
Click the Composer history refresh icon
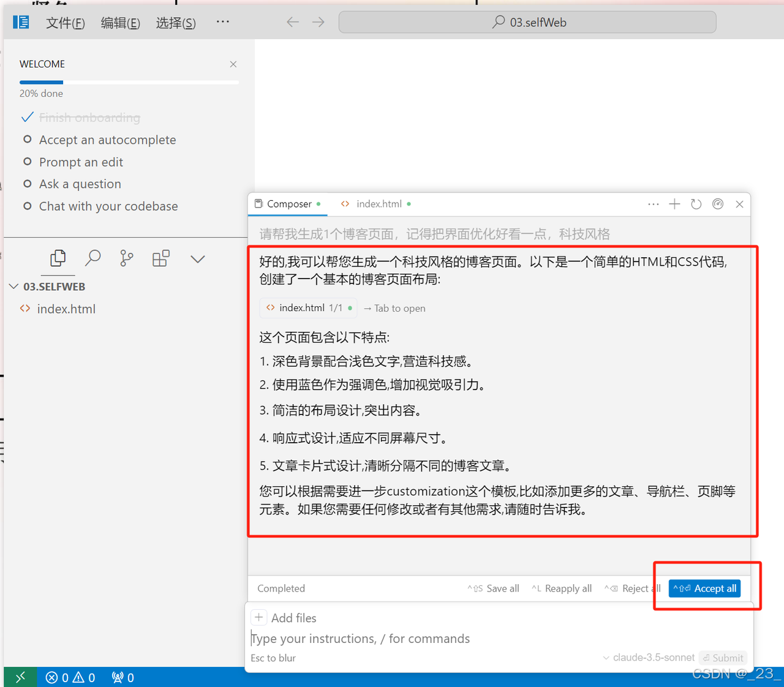tap(696, 204)
